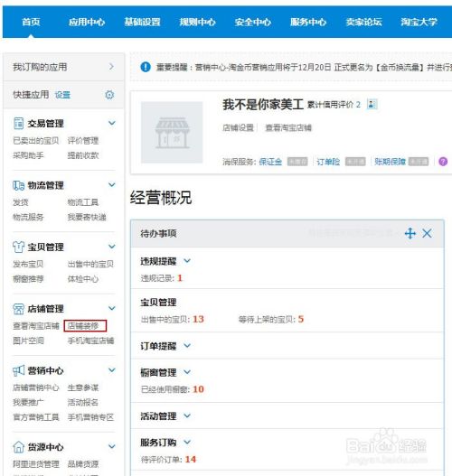
Task: Open 我要寄快递
Action: click(87, 217)
